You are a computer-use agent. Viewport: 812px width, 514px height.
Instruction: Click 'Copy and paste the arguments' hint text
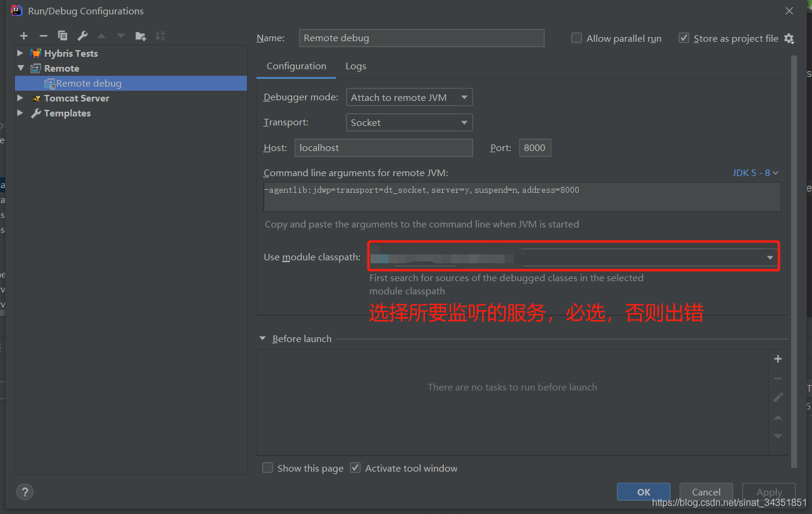[x=422, y=224]
